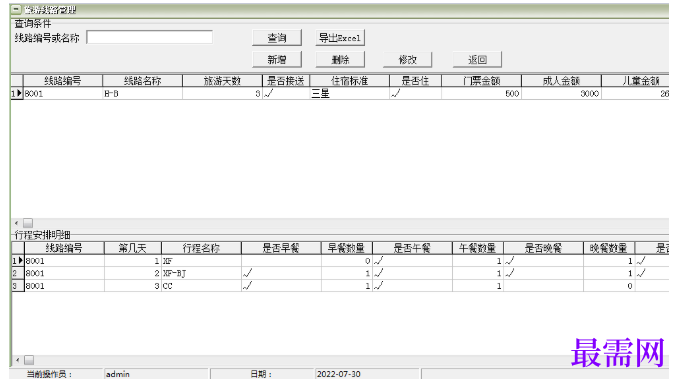Viewport: 683px width, 384px height.
Task: Toggle dinner check for CC row
Action: point(543,286)
